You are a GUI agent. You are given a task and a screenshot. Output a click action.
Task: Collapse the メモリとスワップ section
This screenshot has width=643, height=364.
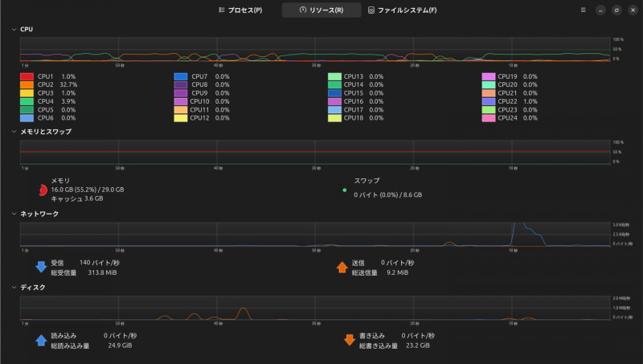14,132
